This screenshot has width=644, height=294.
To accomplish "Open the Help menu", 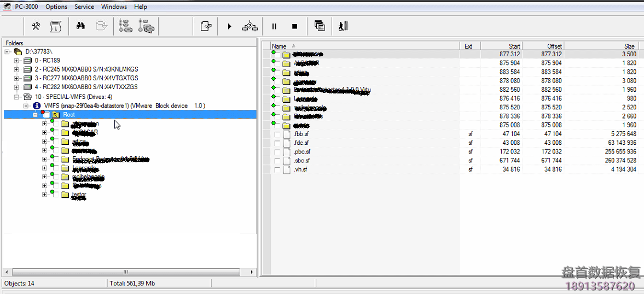I will click(141, 7).
